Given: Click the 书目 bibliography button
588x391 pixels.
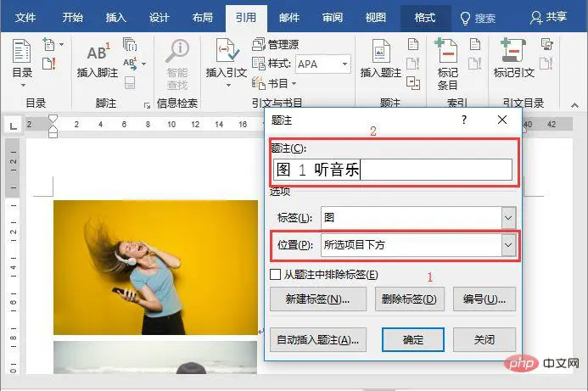Looking at the screenshot, I should point(273,83).
